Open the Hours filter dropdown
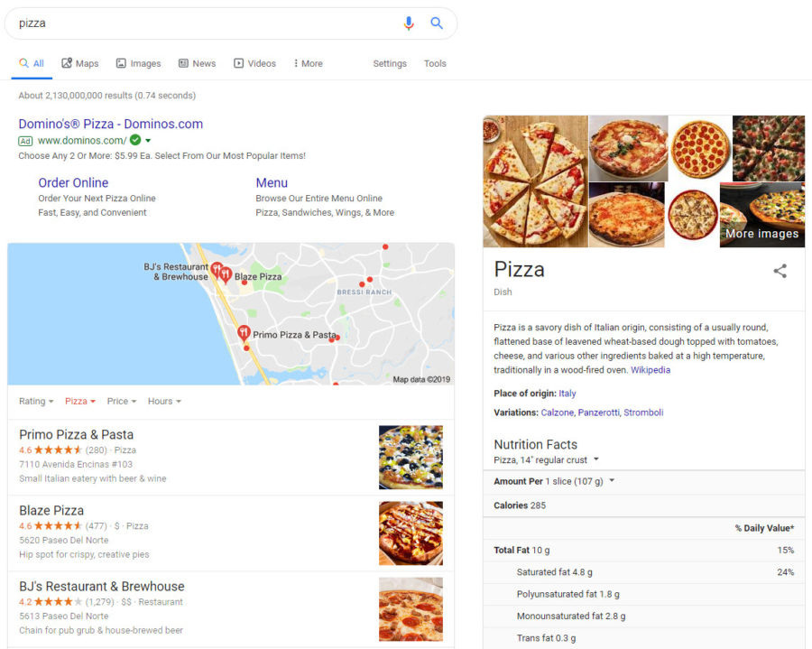Screen dimensions: 812x649 coord(164,401)
